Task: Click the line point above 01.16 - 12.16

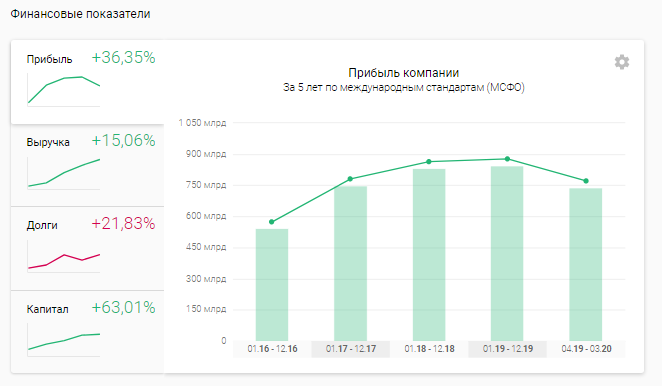Action: pyautogui.click(x=271, y=222)
